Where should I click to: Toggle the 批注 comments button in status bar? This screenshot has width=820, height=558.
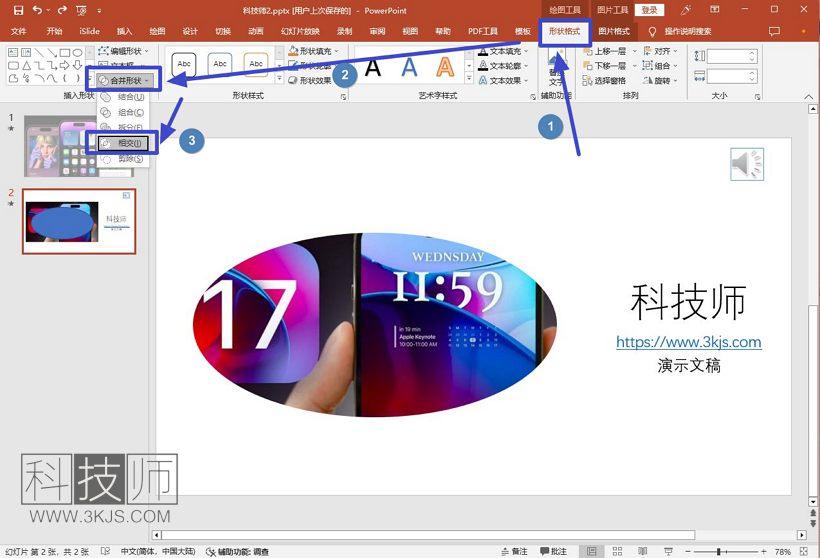pyautogui.click(x=553, y=551)
